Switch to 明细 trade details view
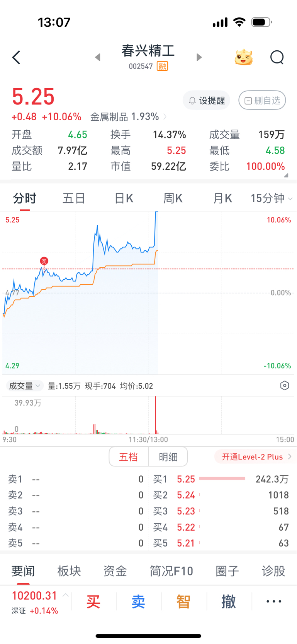Viewport: 297px width, 644px height. click(x=168, y=457)
